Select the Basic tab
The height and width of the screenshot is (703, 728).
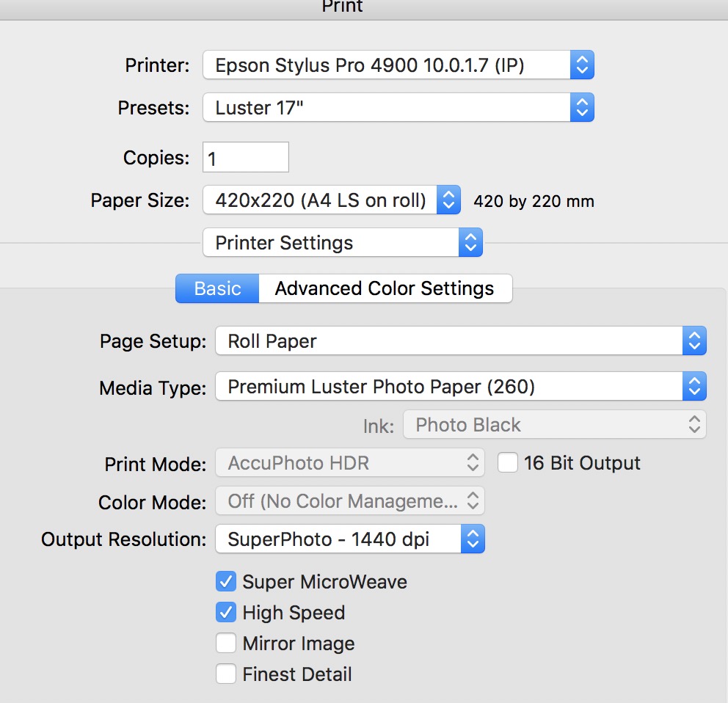tap(217, 288)
